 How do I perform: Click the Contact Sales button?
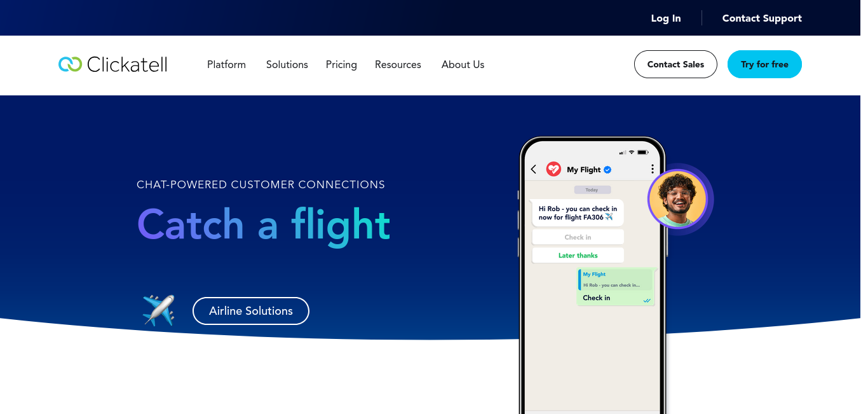coord(675,64)
